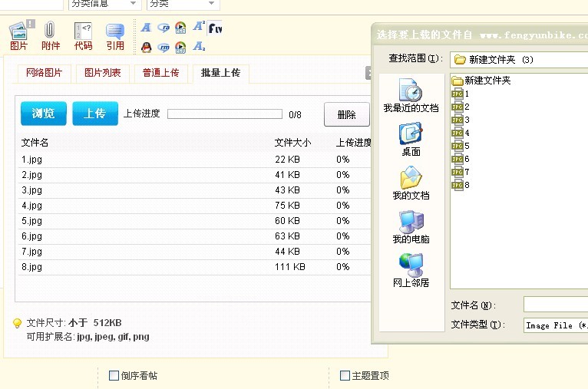This screenshot has height=389, width=588.
Task: Click the 附件 paperclip attachment icon
Action: 51,35
